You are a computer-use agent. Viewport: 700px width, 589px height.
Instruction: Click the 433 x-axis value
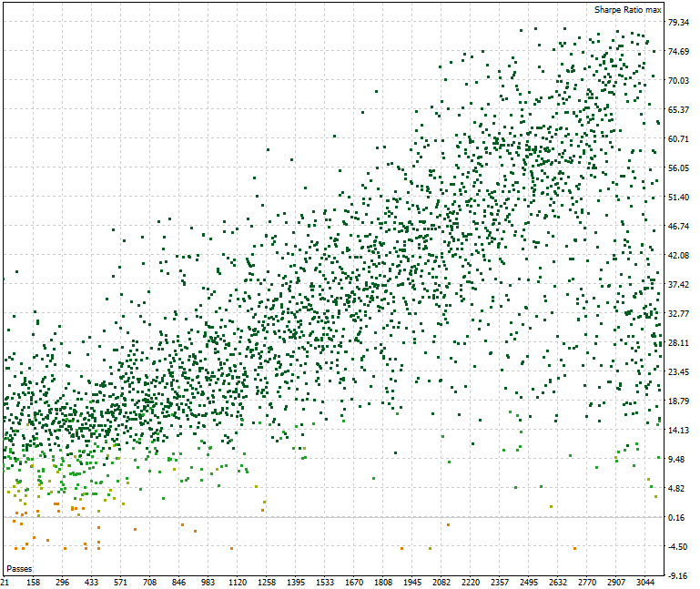click(91, 583)
